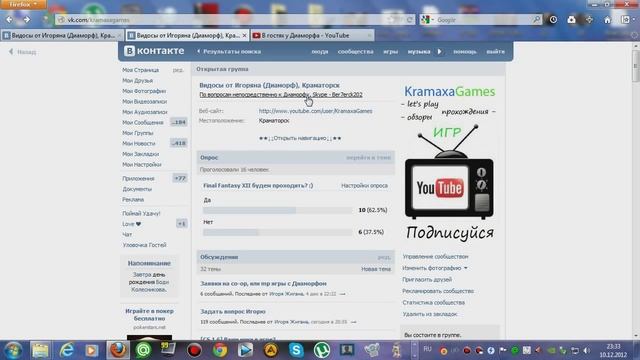Click the AIMP orange taskbar icon

click(x=271, y=350)
